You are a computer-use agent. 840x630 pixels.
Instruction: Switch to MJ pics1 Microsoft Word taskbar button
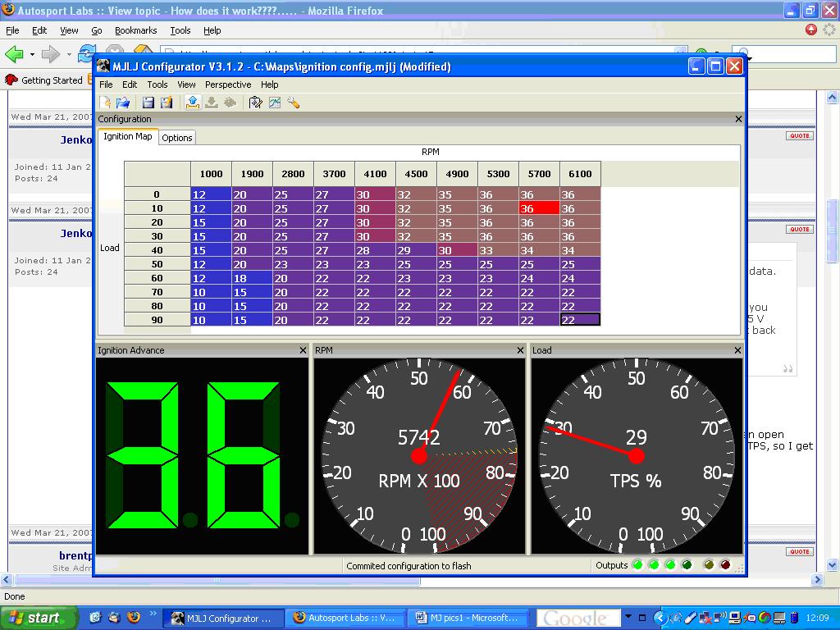point(468,618)
